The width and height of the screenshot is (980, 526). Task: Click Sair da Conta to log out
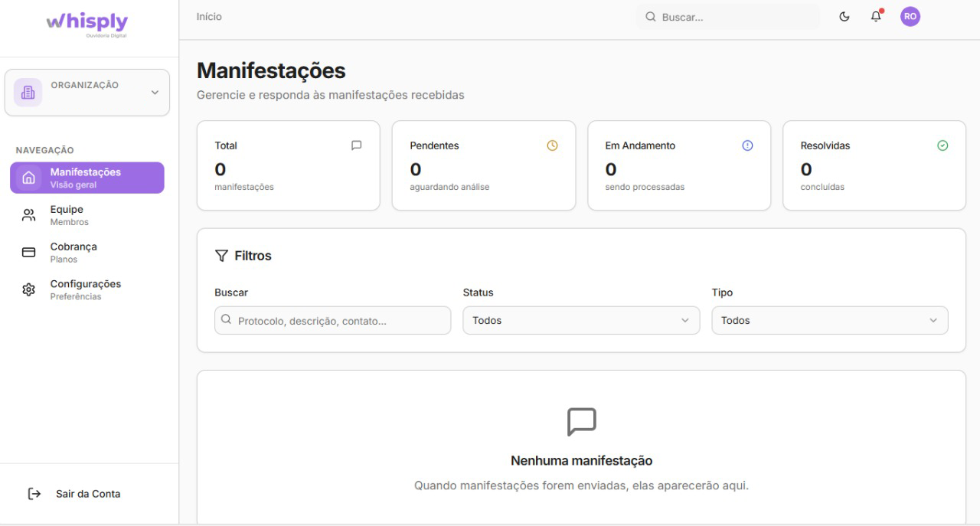(87, 494)
